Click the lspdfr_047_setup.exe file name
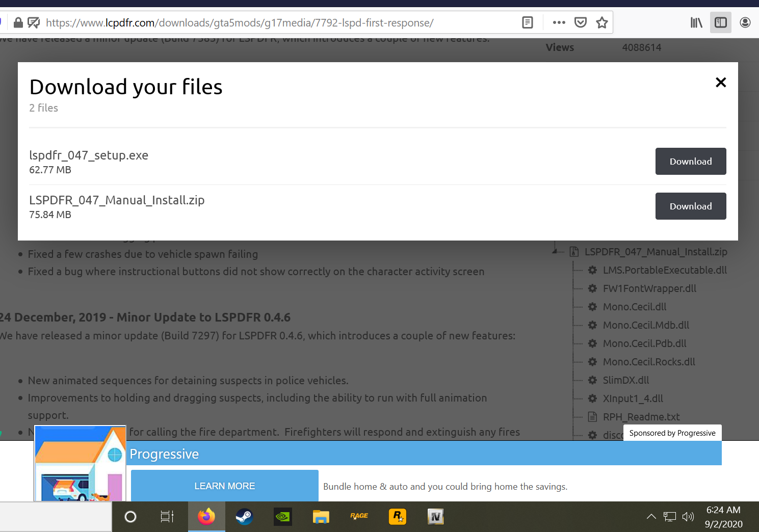Viewport: 759px width, 532px height. [89, 155]
